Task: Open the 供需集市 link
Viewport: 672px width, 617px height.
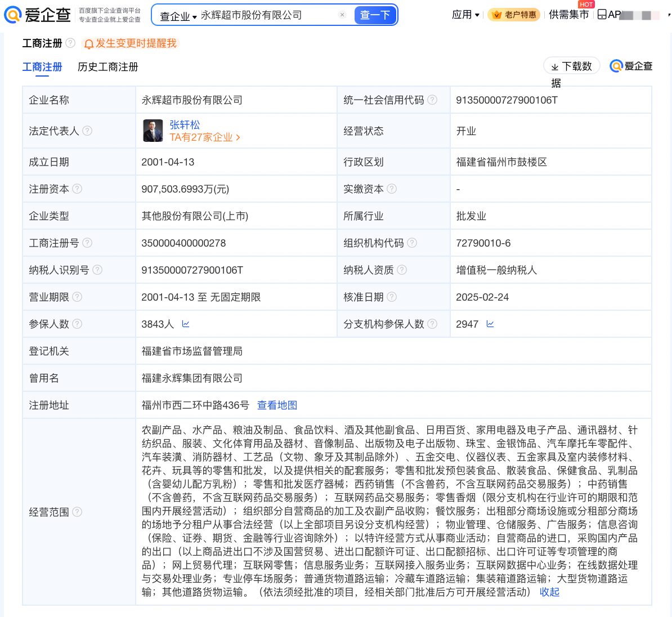Action: (x=568, y=15)
